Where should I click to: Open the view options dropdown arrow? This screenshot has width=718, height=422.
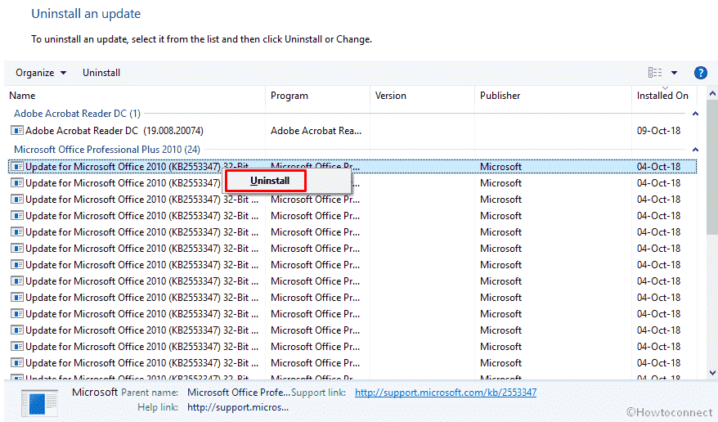pos(674,73)
